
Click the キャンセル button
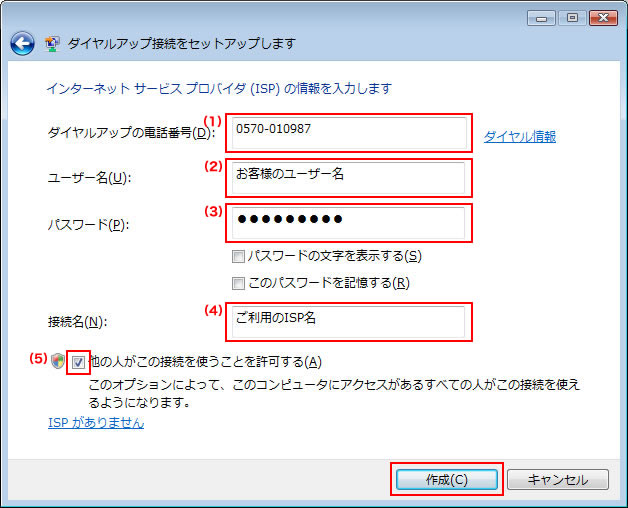(x=557, y=480)
